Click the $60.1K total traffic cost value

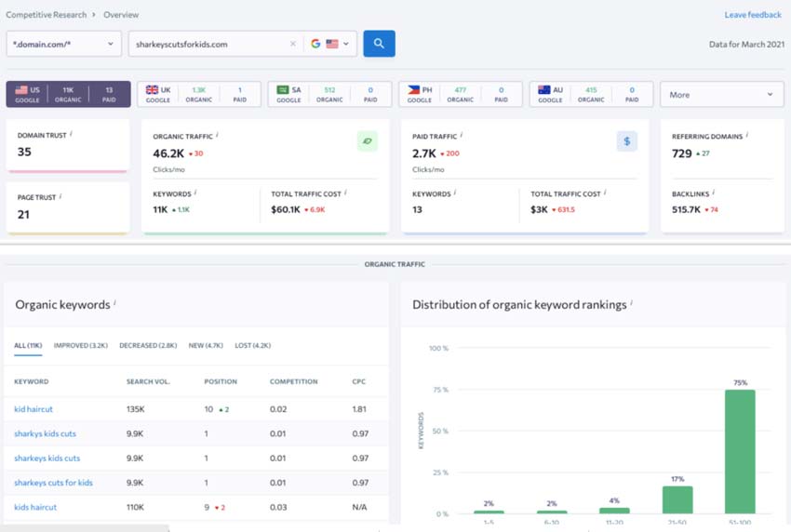286,209
